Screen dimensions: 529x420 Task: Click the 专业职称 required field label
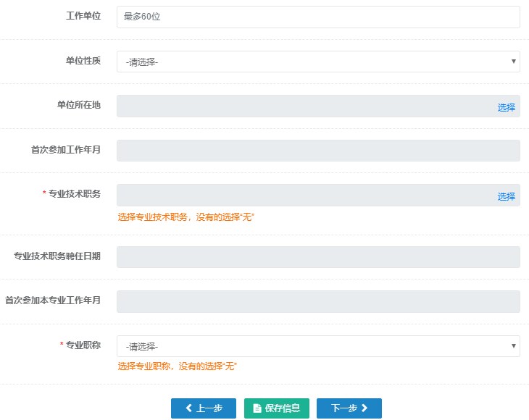coord(83,345)
